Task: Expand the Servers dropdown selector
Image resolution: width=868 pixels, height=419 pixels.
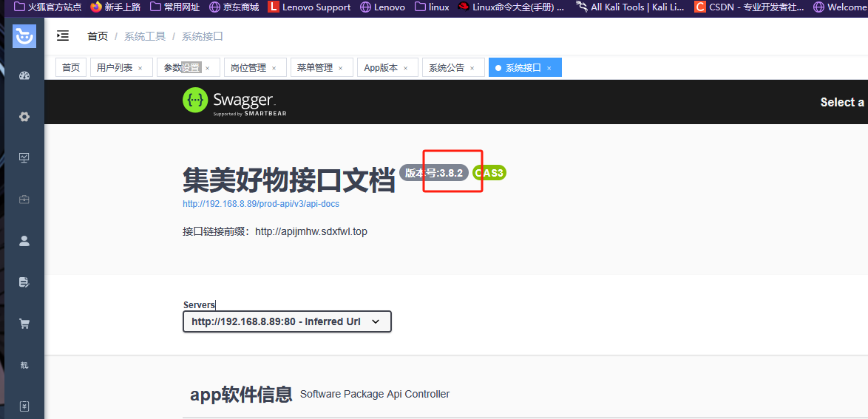Action: click(287, 321)
